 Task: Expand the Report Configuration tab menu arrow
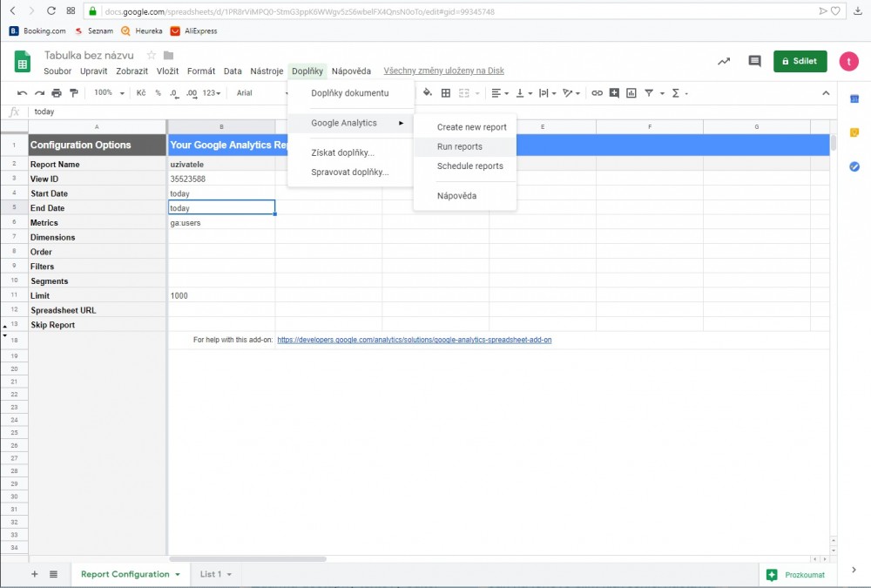click(178, 575)
